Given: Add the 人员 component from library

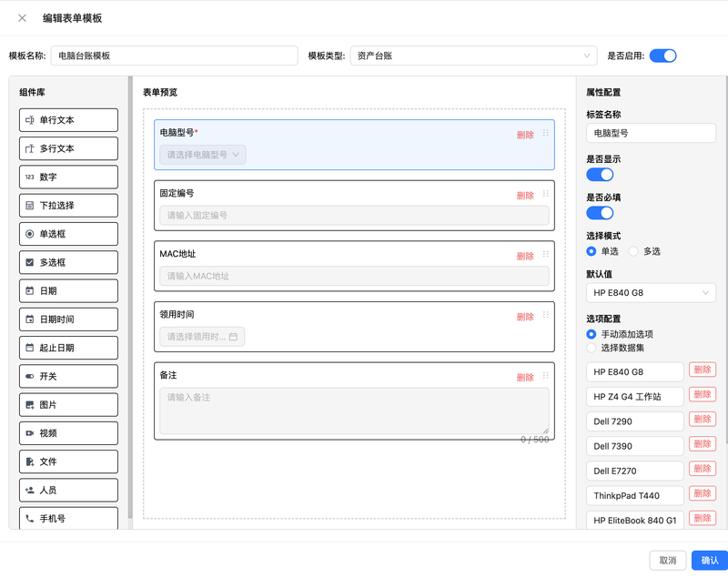Looking at the screenshot, I should 68,490.
